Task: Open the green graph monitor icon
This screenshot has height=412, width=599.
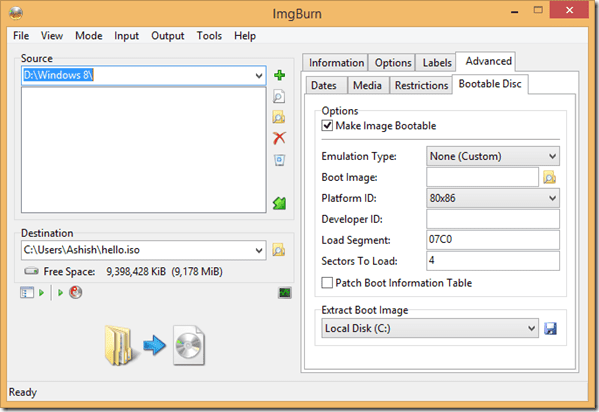Action: point(285,293)
